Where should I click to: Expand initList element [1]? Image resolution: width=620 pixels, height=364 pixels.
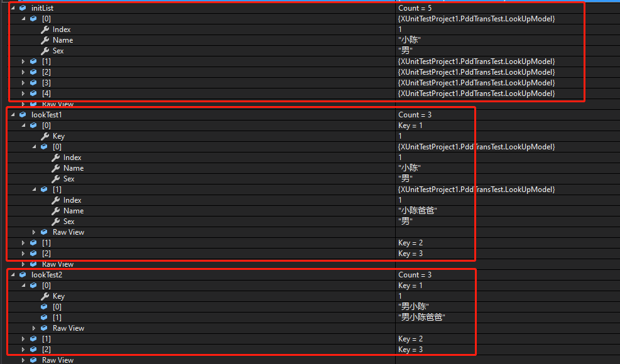click(x=23, y=61)
